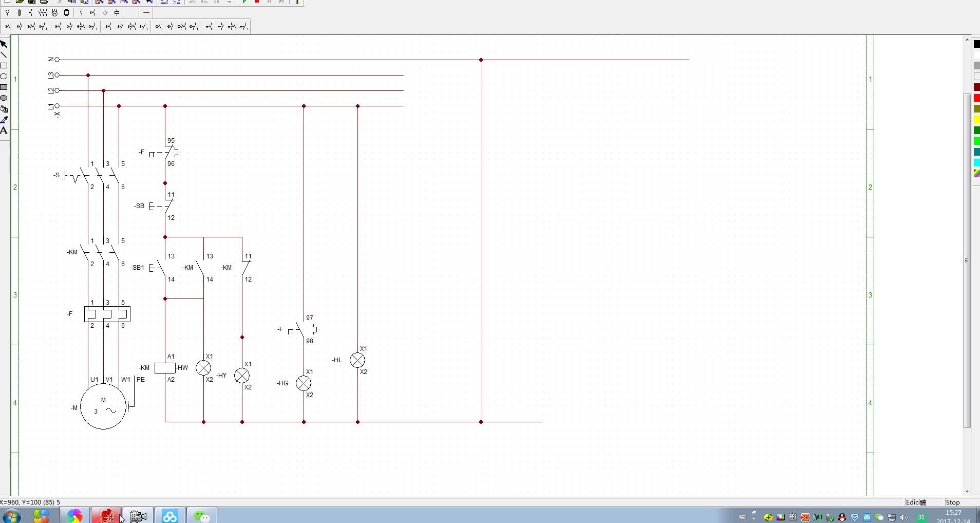Insert a normally-closed latching switch contact

(x=120, y=26)
